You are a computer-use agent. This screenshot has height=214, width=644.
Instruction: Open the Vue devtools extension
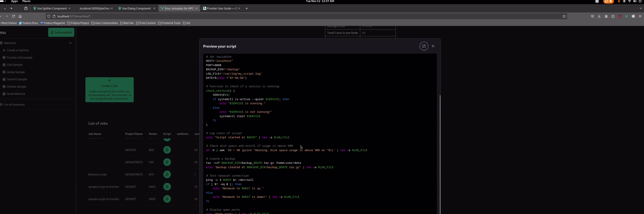(626, 16)
